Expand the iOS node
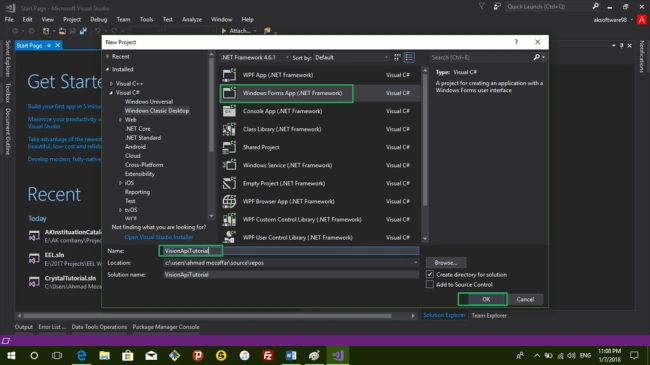This screenshot has height=365, width=650. click(120, 183)
